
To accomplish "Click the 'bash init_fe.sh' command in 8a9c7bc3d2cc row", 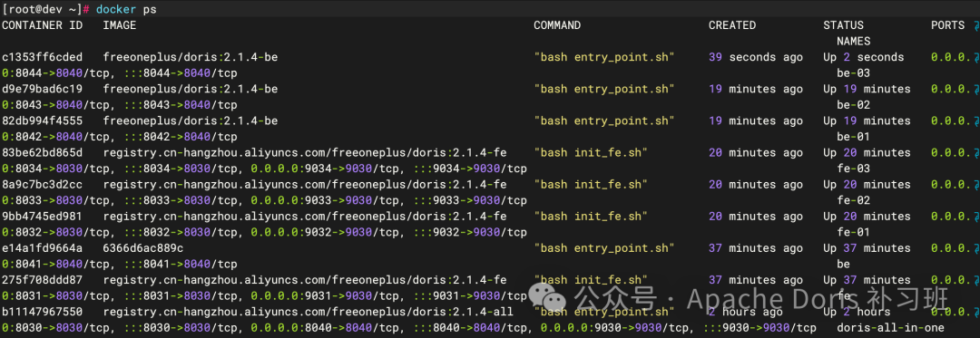I will pyautogui.click(x=591, y=185).
